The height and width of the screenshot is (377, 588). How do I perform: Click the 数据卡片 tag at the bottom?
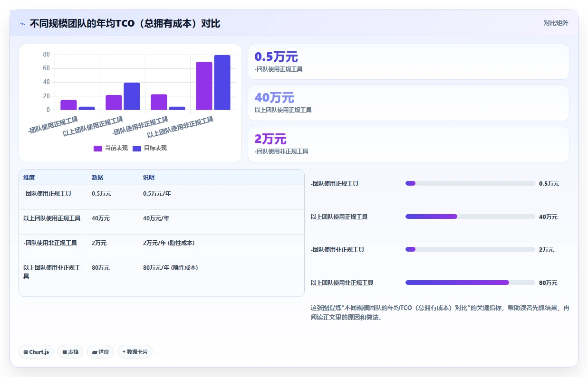point(135,352)
